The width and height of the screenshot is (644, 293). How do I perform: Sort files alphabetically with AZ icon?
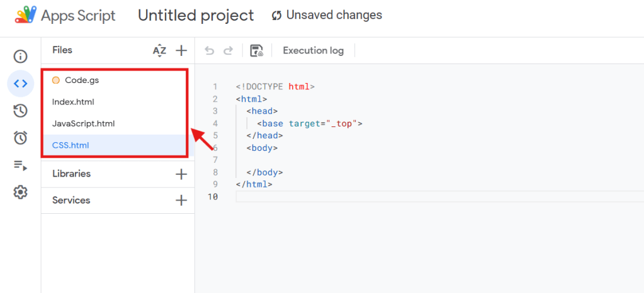click(x=159, y=50)
